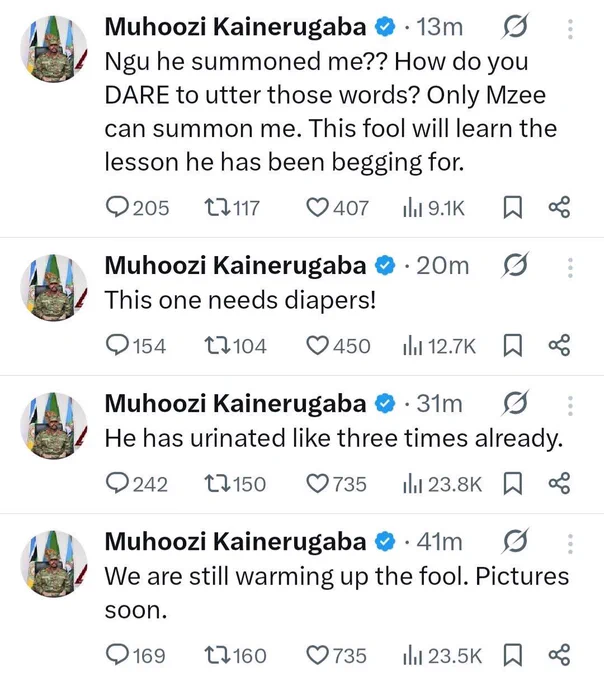Bookmark the 'Pictures soon' tweet

[512, 654]
